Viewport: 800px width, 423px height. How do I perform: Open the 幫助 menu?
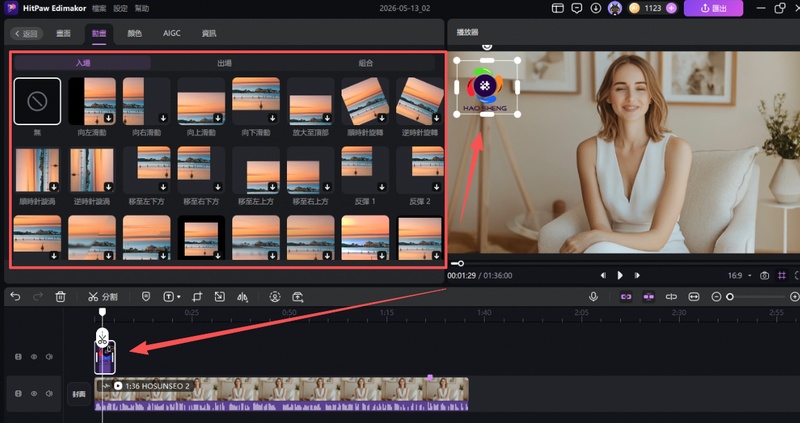point(142,9)
